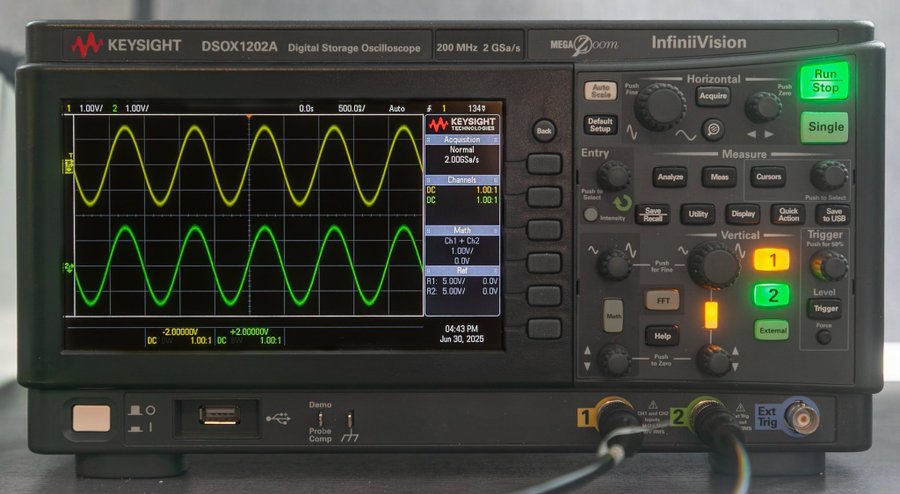Viewport: 900px width, 494px height.
Task: Open the Analyze menu key
Action: 670,177
